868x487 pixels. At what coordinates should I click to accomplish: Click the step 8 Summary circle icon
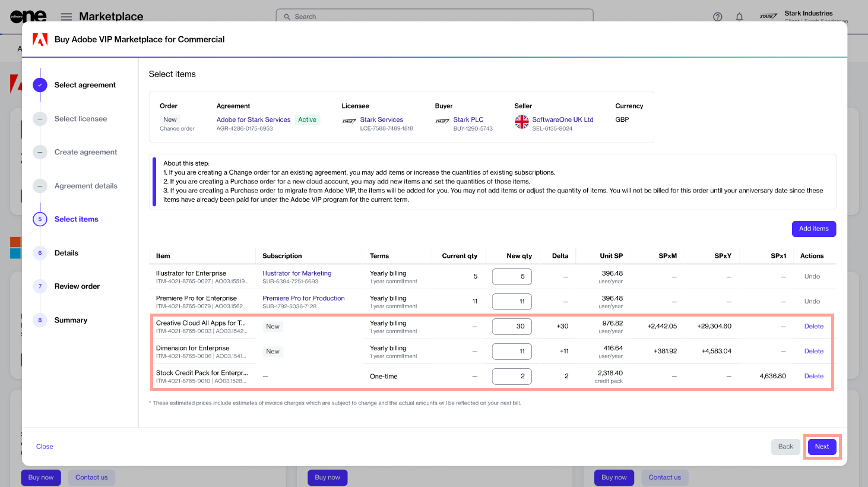[x=40, y=320]
